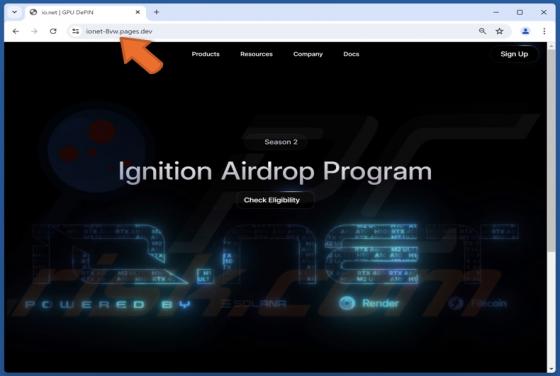Click the browser back arrow

click(x=16, y=31)
